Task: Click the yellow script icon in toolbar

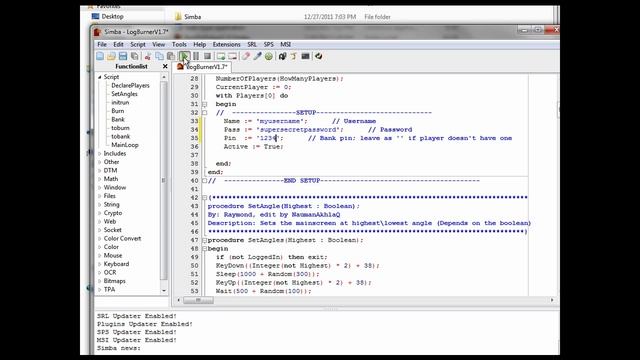Action: click(x=293, y=56)
